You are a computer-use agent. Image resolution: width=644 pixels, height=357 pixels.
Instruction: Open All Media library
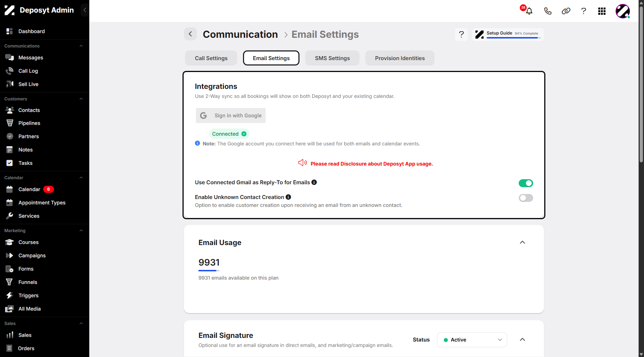pyautogui.click(x=30, y=309)
